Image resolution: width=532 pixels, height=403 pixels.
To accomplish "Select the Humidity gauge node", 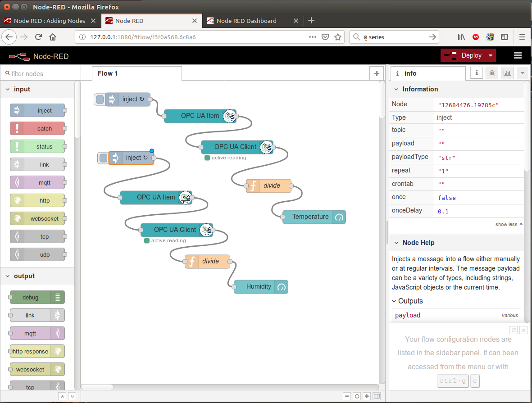I will (x=261, y=287).
